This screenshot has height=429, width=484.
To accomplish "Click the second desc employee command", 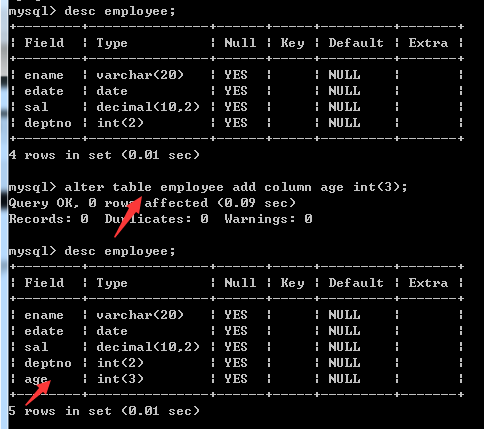I will click(92, 251).
